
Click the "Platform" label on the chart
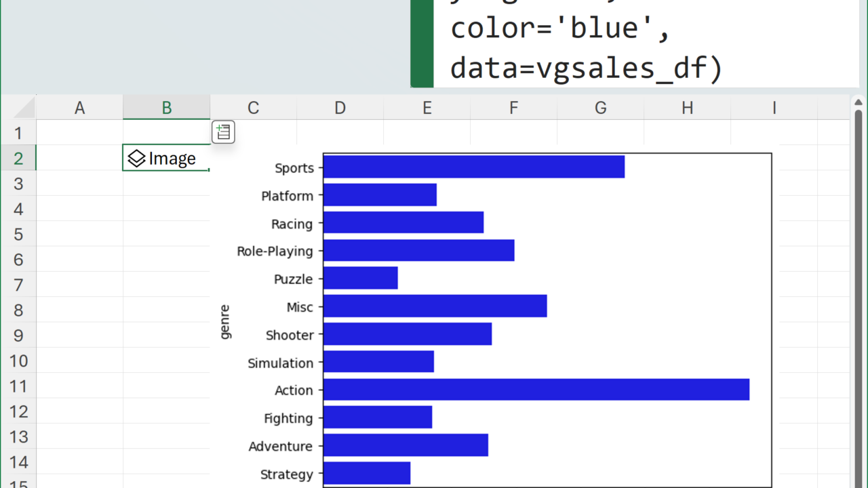coord(288,196)
